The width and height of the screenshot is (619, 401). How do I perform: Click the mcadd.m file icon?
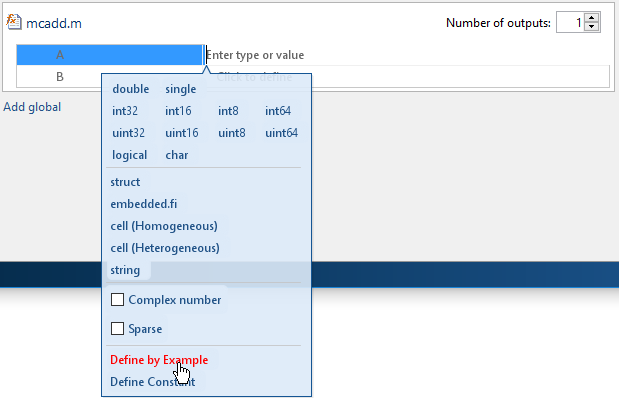click(14, 22)
